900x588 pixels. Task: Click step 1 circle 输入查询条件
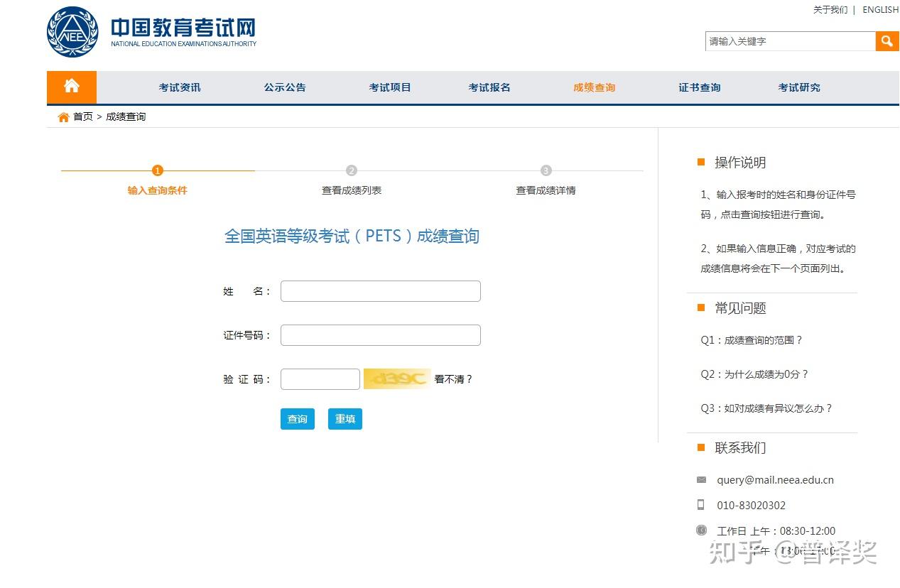(x=158, y=170)
